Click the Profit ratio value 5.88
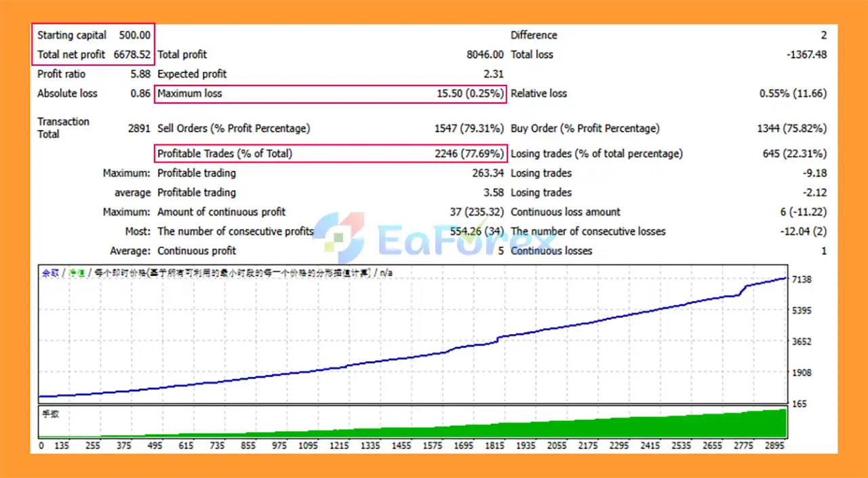 pyautogui.click(x=140, y=74)
